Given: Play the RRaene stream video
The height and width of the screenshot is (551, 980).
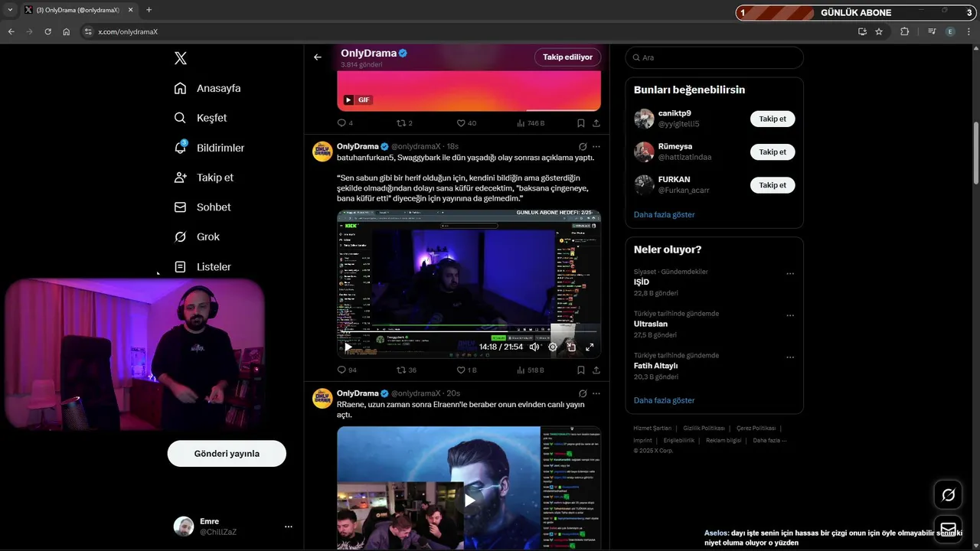Looking at the screenshot, I should click(x=469, y=500).
